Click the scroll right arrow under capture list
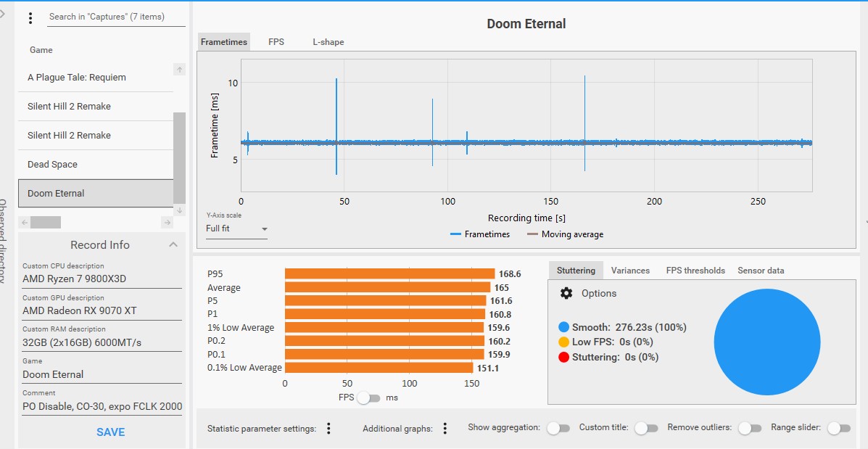 coord(167,222)
